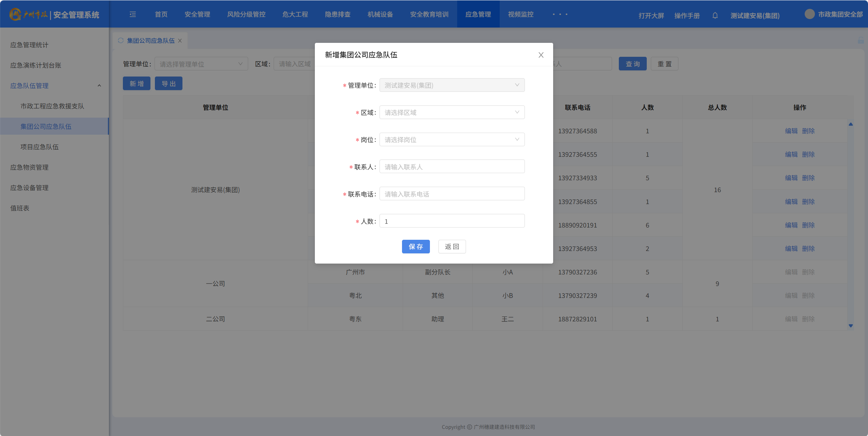Close the 集团公司应急队伍 tab

click(x=180, y=41)
